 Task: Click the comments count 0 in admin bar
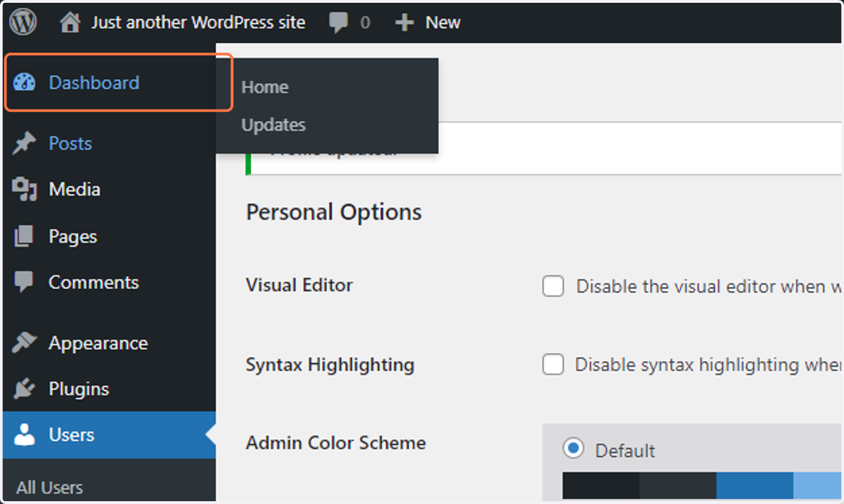[x=365, y=22]
